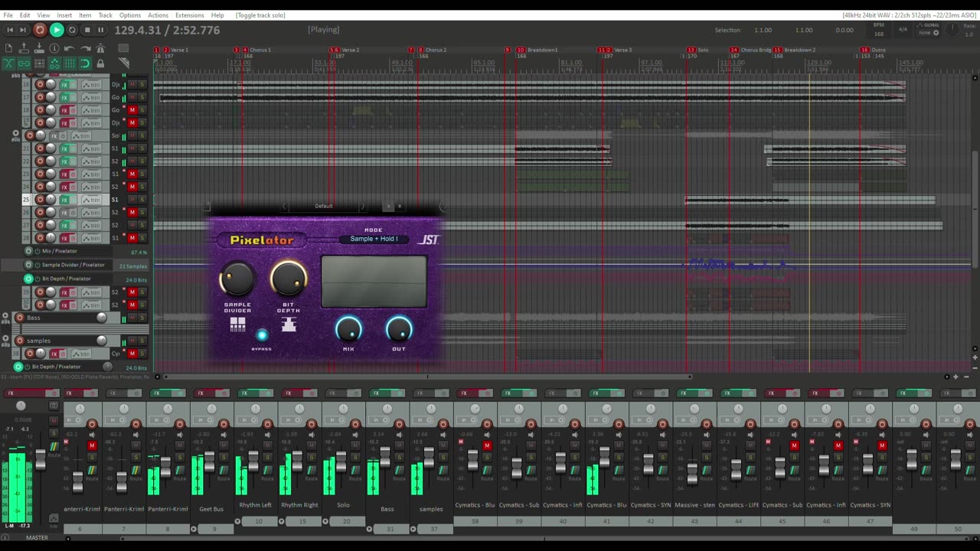The width and height of the screenshot is (980, 551).
Task: Open the Edit menu
Action: pos(24,15)
